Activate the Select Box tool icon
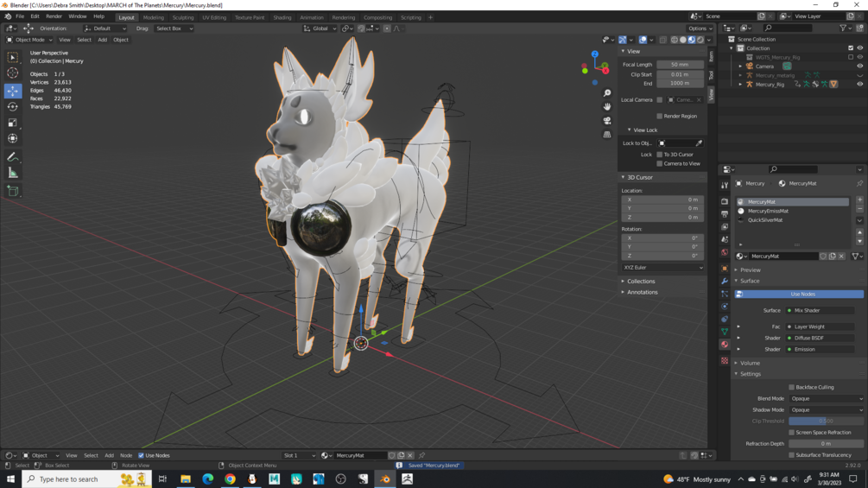868x488 pixels. 13,57
